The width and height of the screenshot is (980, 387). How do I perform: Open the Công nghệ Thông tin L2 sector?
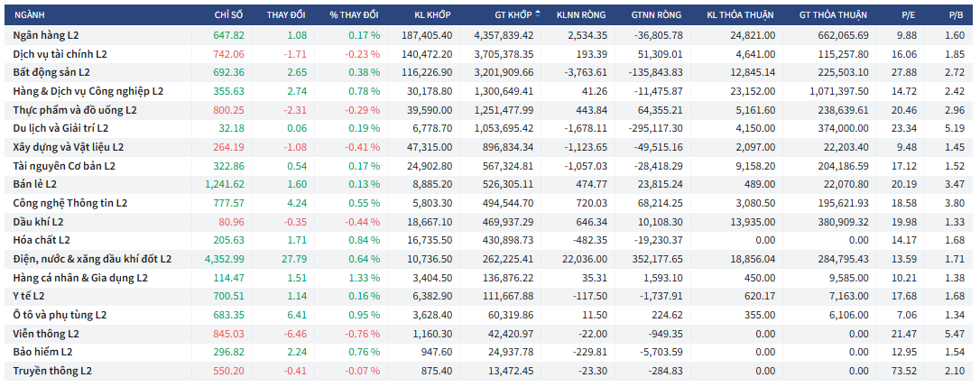[70, 204]
